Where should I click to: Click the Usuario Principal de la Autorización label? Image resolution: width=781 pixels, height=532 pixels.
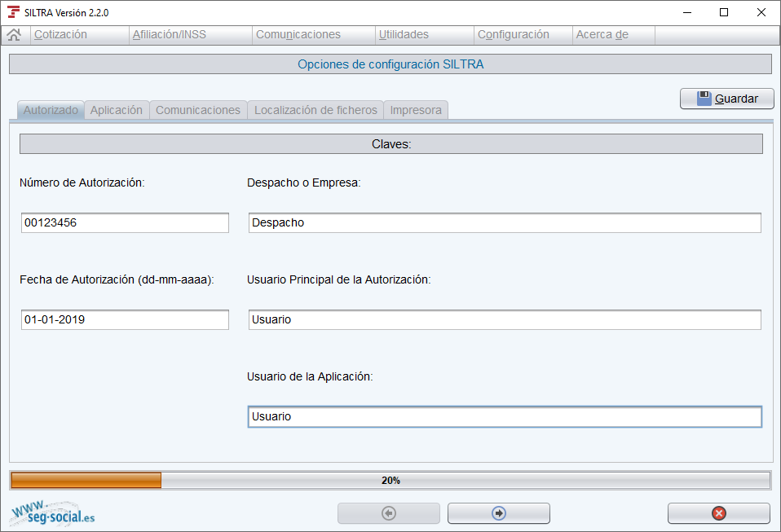338,279
